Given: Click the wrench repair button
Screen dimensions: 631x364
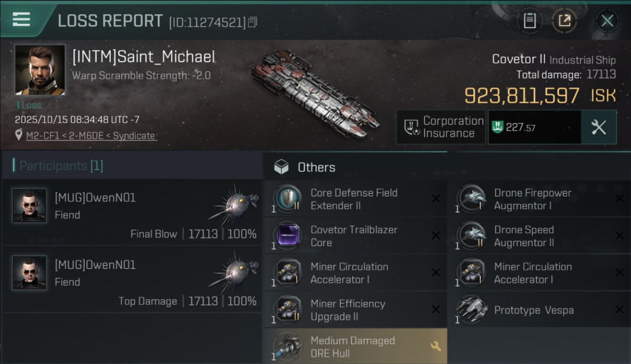Looking at the screenshot, I should point(598,127).
